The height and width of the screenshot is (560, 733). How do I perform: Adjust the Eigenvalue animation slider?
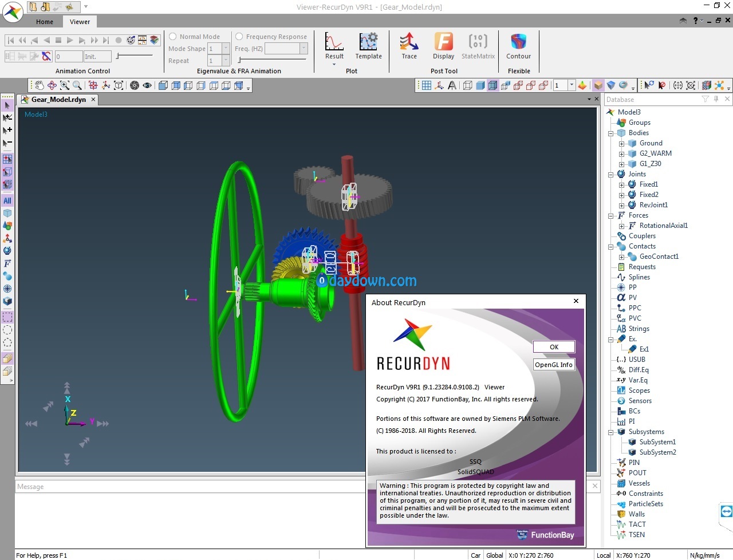point(272,60)
